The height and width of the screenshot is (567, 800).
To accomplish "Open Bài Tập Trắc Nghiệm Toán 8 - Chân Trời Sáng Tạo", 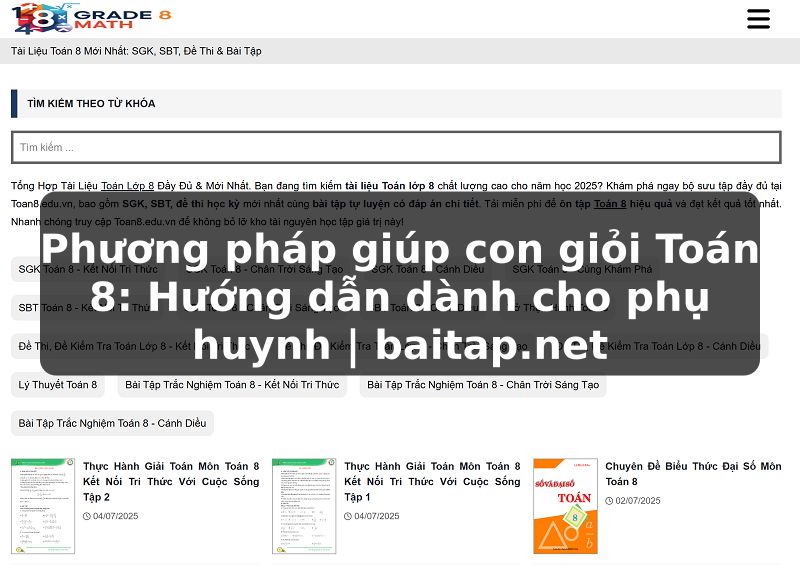I will pos(483,385).
